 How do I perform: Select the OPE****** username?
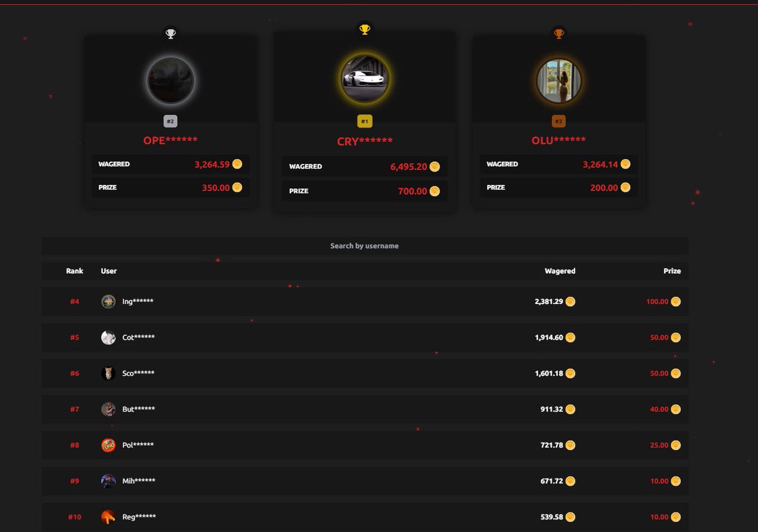[171, 140]
